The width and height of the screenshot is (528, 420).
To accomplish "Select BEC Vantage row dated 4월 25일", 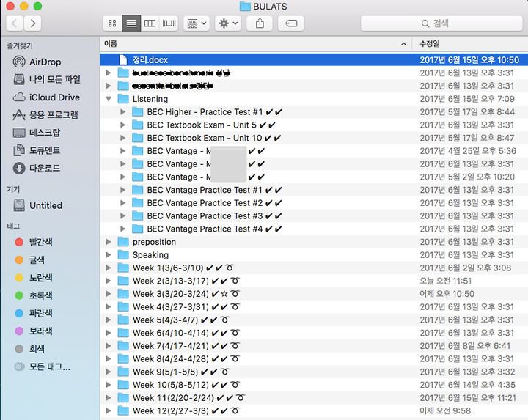I will (x=314, y=151).
